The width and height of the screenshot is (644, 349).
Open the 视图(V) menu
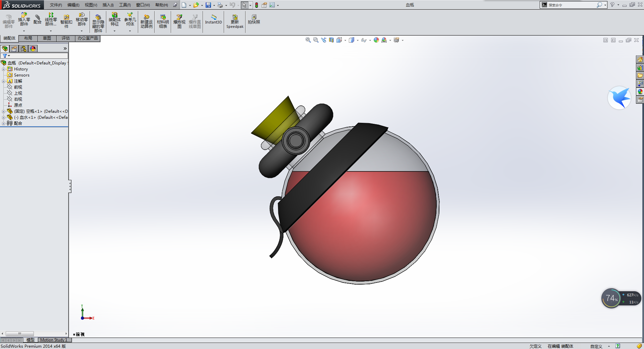point(91,5)
